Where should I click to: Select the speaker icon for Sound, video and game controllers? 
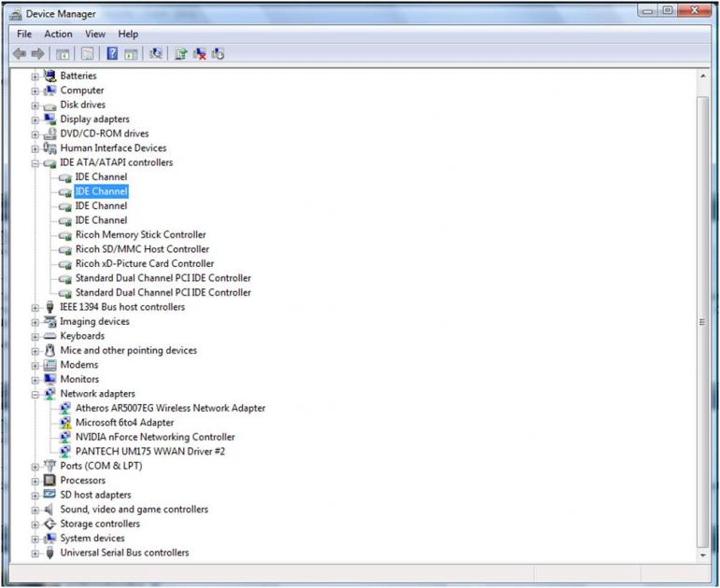49,509
